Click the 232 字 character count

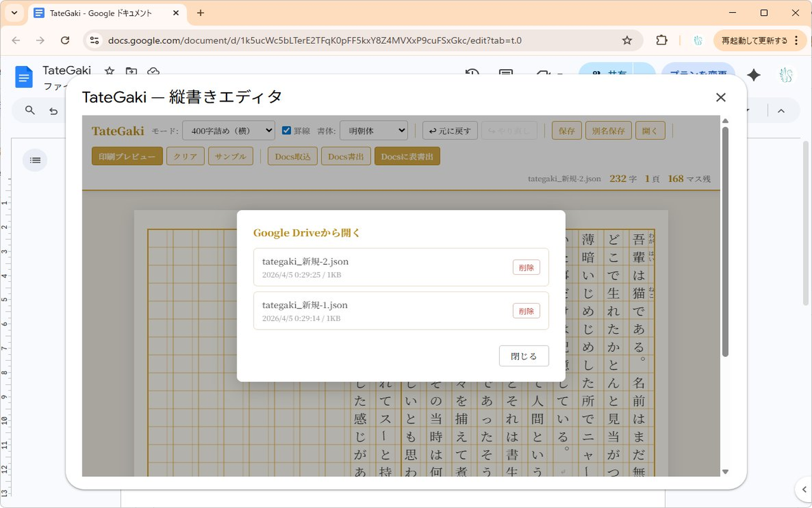pyautogui.click(x=623, y=178)
